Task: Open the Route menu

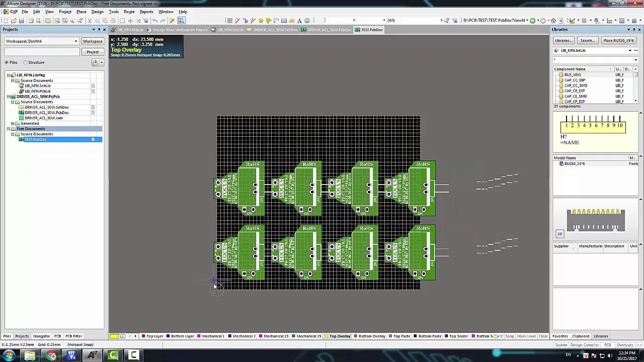Action: coord(129,12)
